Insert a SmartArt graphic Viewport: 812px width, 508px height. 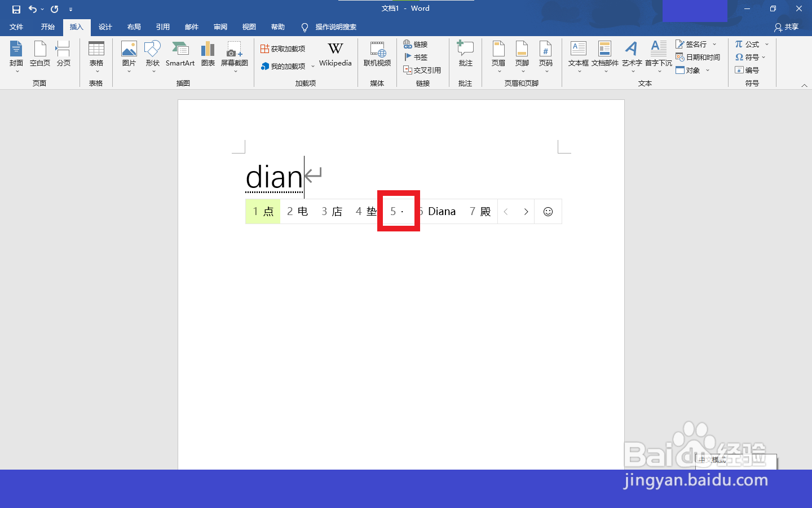coord(180,55)
